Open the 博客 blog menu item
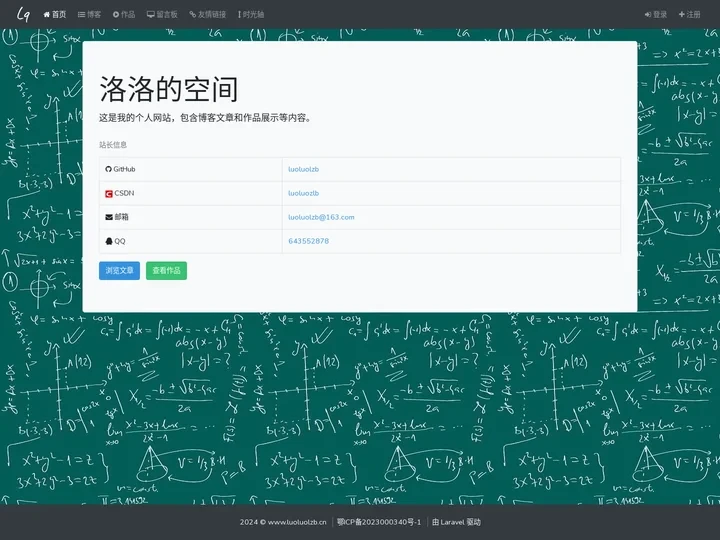720x540 pixels. tap(90, 15)
